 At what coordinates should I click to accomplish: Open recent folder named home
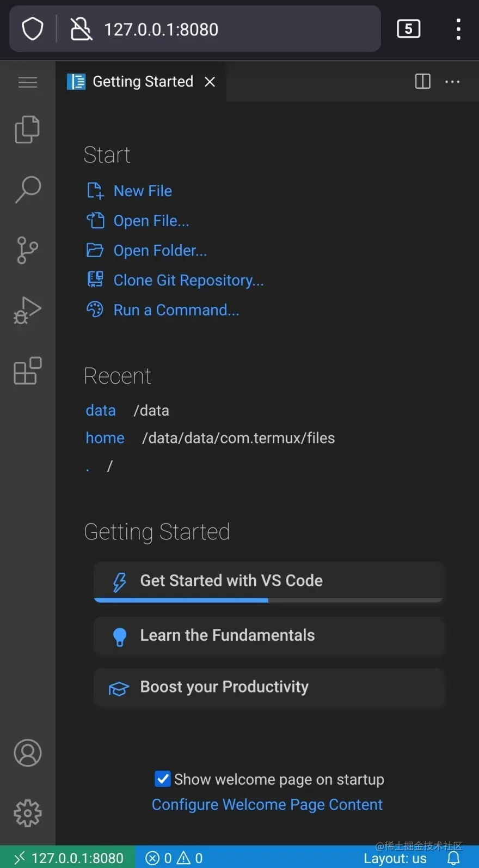[105, 438]
